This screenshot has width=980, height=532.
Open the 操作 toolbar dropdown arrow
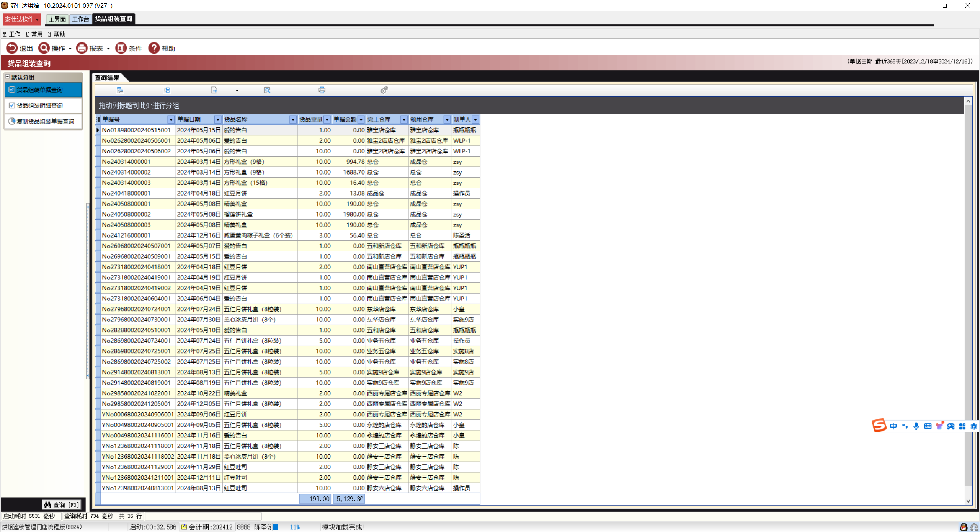click(x=70, y=49)
